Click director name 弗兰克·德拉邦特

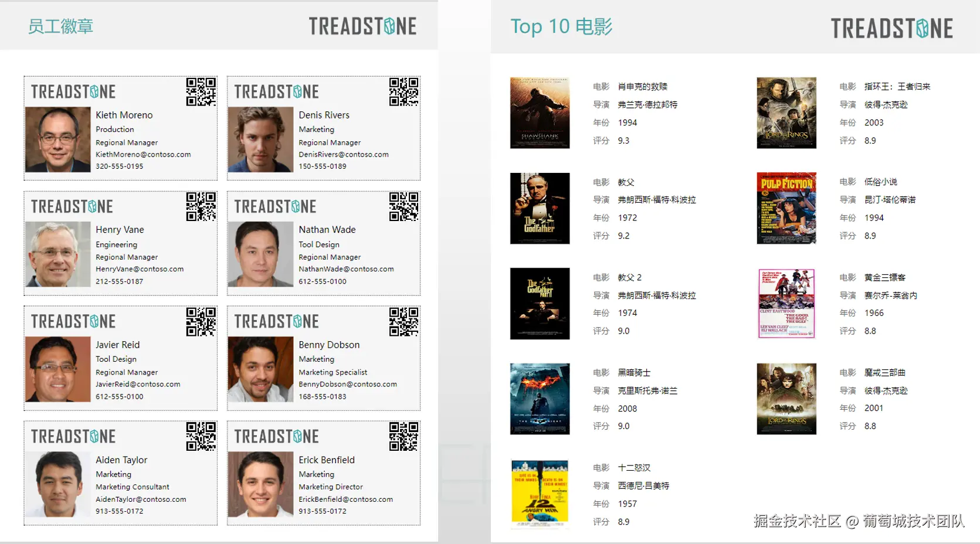(x=647, y=105)
